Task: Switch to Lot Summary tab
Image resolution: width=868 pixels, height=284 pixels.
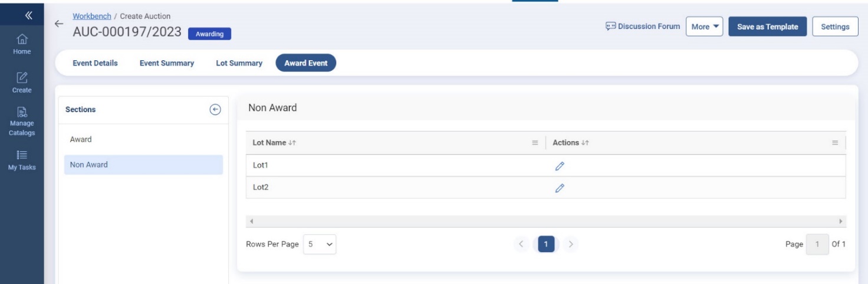Action: 239,63
